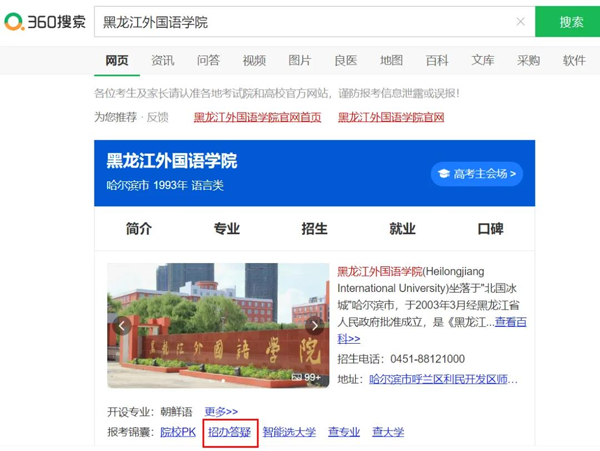Switch to the 资讯 tab

click(163, 60)
